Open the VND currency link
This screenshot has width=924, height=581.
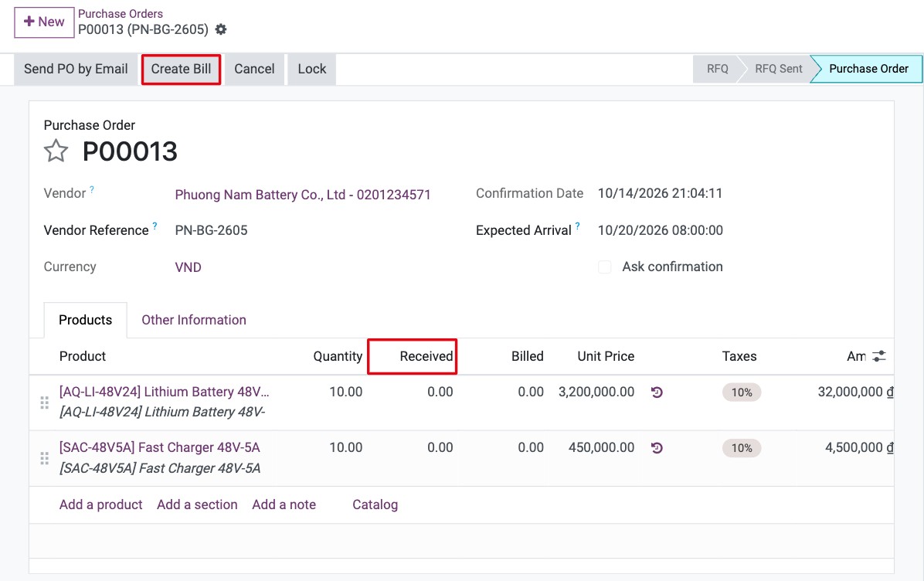coord(188,267)
